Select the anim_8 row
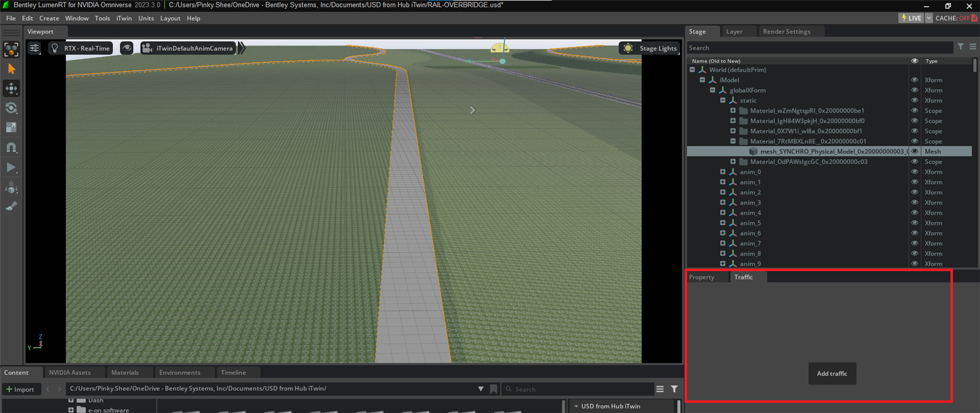Screen dimensions: 980x413 pos(829,253)
